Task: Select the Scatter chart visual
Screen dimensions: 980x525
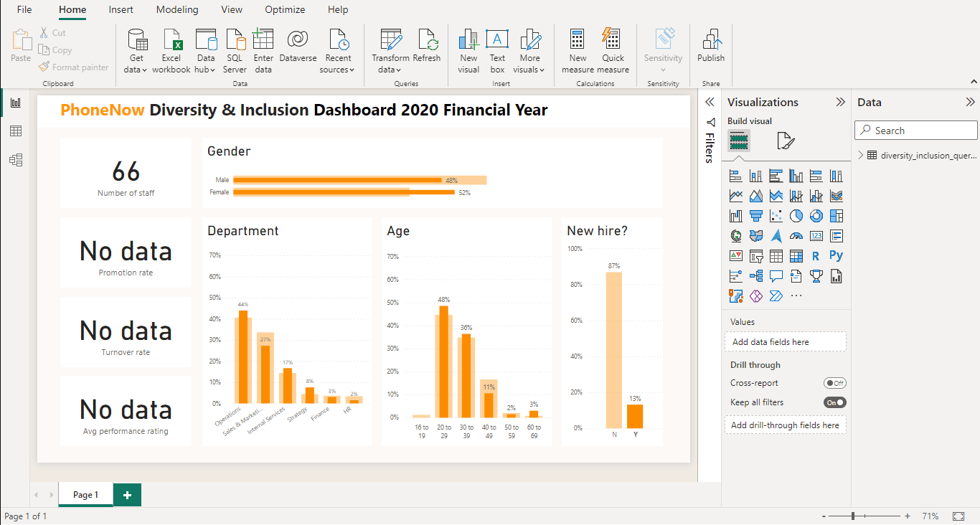Action: (776, 216)
